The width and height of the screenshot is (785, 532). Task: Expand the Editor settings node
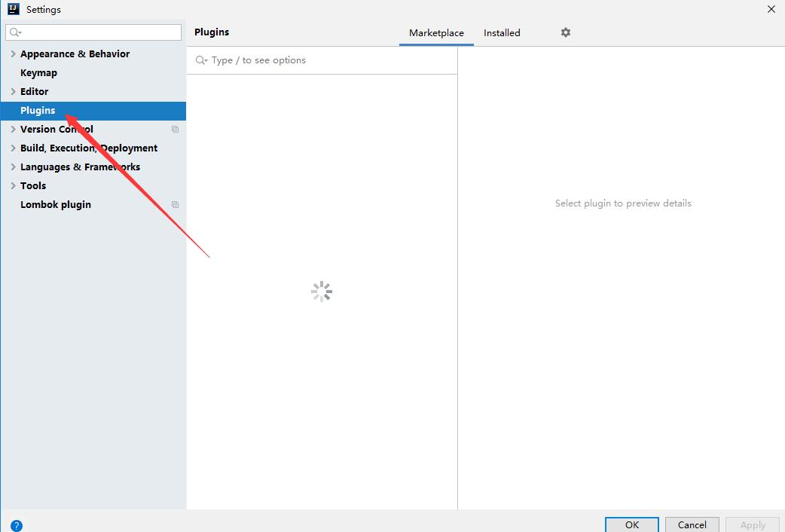click(x=13, y=91)
